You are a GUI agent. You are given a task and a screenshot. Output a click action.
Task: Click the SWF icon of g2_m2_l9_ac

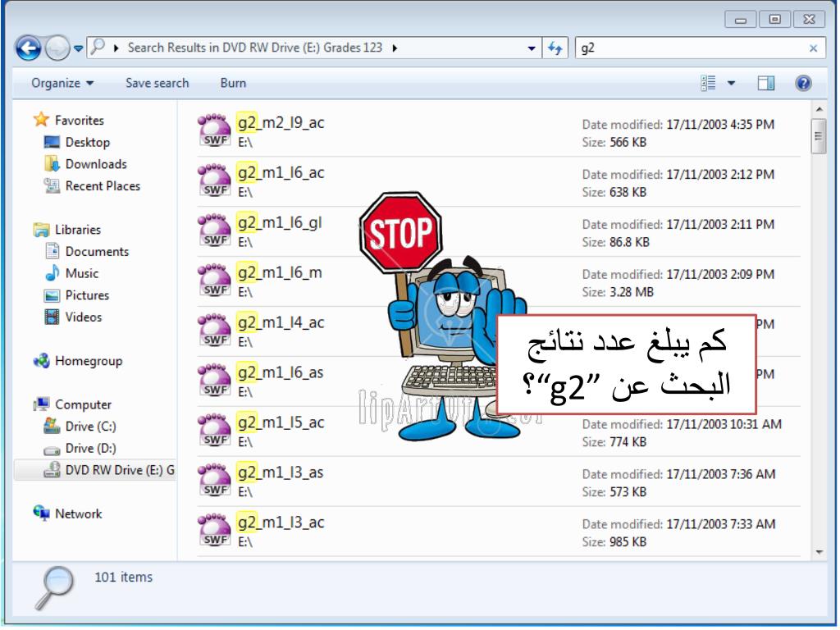(214, 130)
